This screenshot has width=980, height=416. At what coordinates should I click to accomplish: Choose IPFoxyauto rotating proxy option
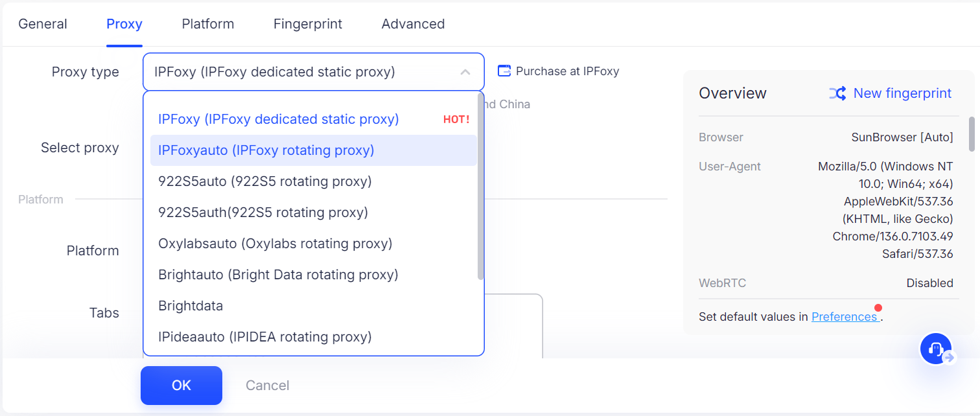click(x=266, y=150)
